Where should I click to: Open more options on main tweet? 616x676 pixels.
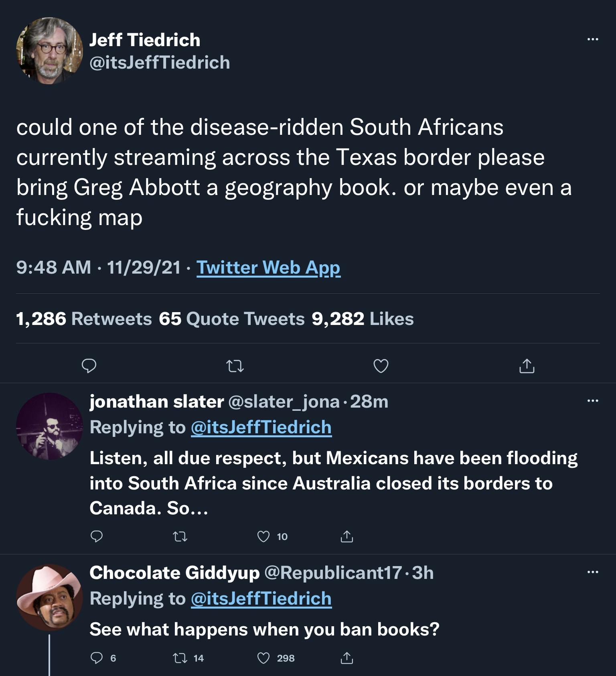pyautogui.click(x=592, y=39)
